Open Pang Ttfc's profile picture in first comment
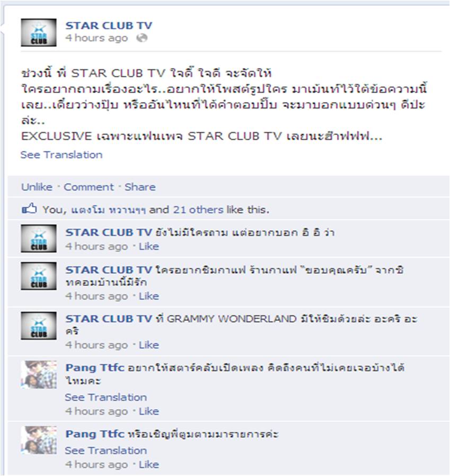This screenshot has width=450, height=476. pyautogui.click(x=39, y=375)
